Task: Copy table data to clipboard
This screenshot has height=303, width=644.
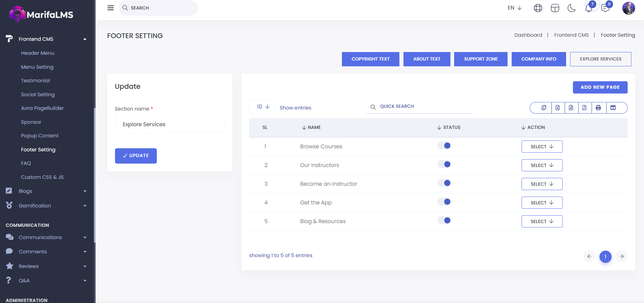Action: (544, 108)
